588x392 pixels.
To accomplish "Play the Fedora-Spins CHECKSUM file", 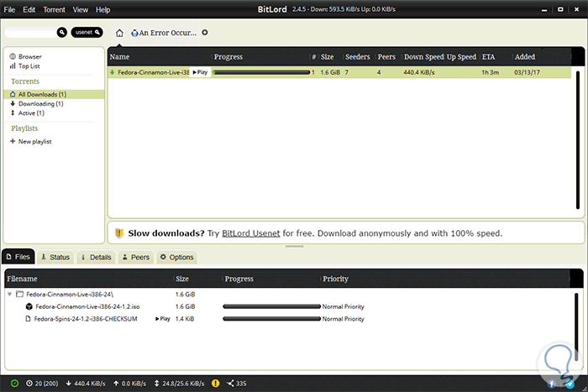I will [x=163, y=319].
